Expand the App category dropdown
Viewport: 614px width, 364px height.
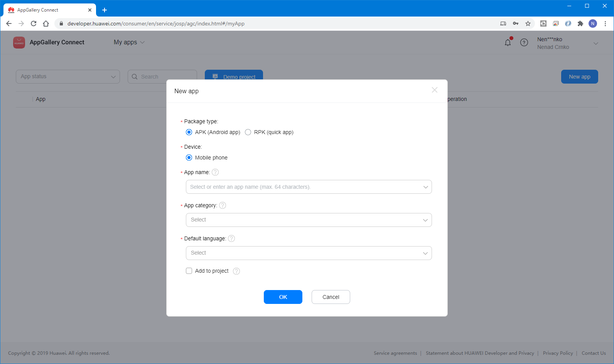(309, 220)
